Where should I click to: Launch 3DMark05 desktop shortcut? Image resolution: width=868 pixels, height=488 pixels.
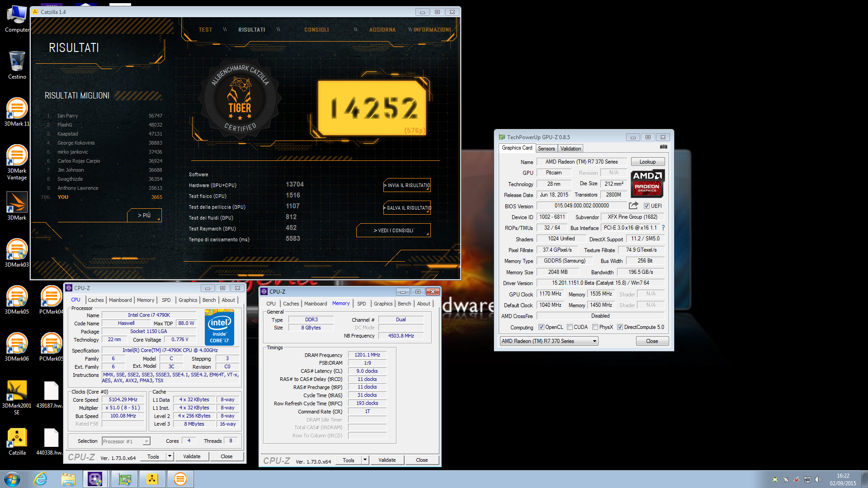point(17,300)
